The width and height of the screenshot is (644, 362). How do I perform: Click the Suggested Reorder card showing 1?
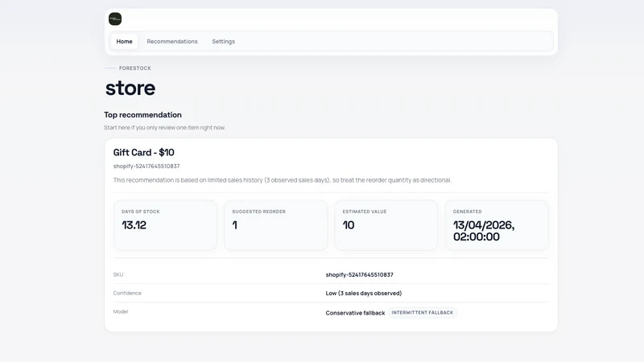click(x=275, y=225)
